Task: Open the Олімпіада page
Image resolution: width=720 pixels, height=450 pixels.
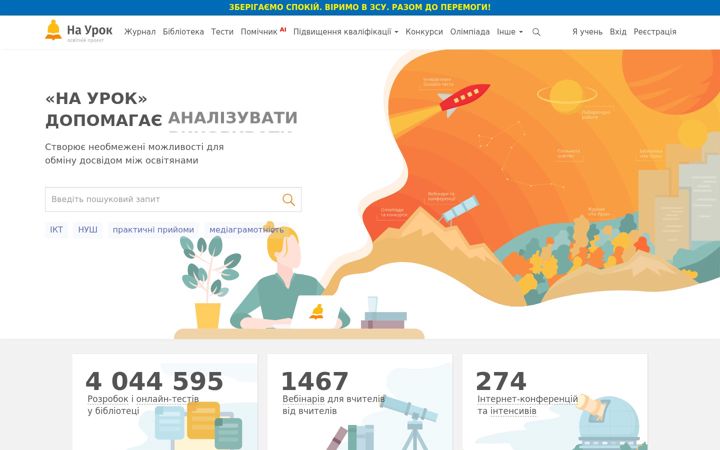Action: (469, 32)
